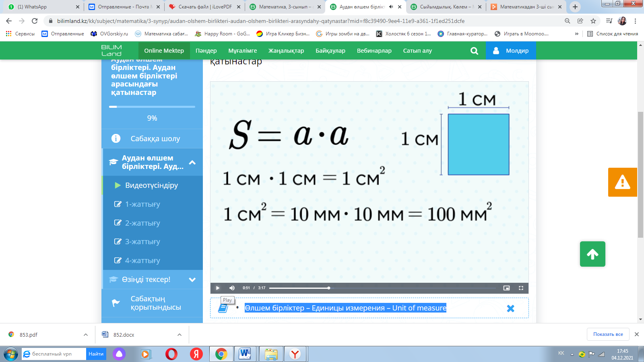This screenshot has height=362, width=644.
Task: Open Сервисы apps bookmark
Action: coord(20,34)
